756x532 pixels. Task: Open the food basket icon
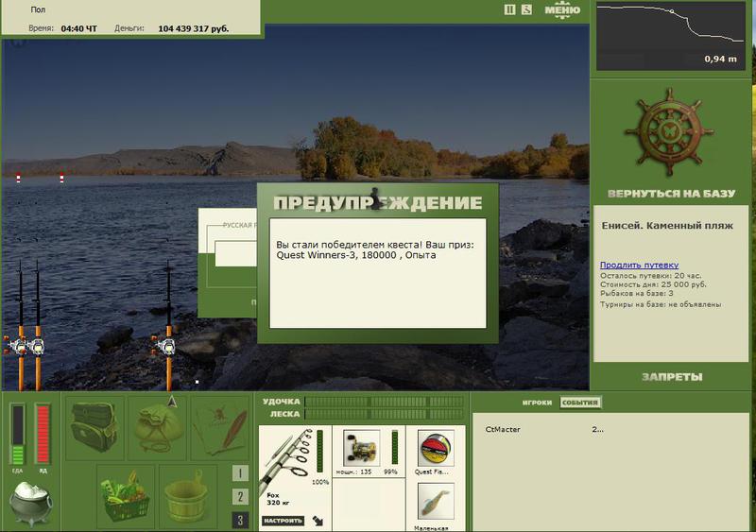click(x=126, y=496)
